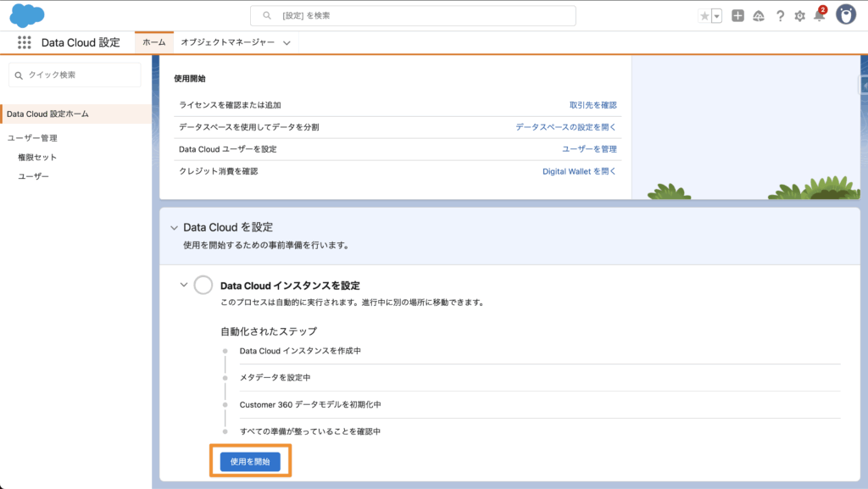
Task: Open ユーザー in the sidebar
Action: (33, 176)
